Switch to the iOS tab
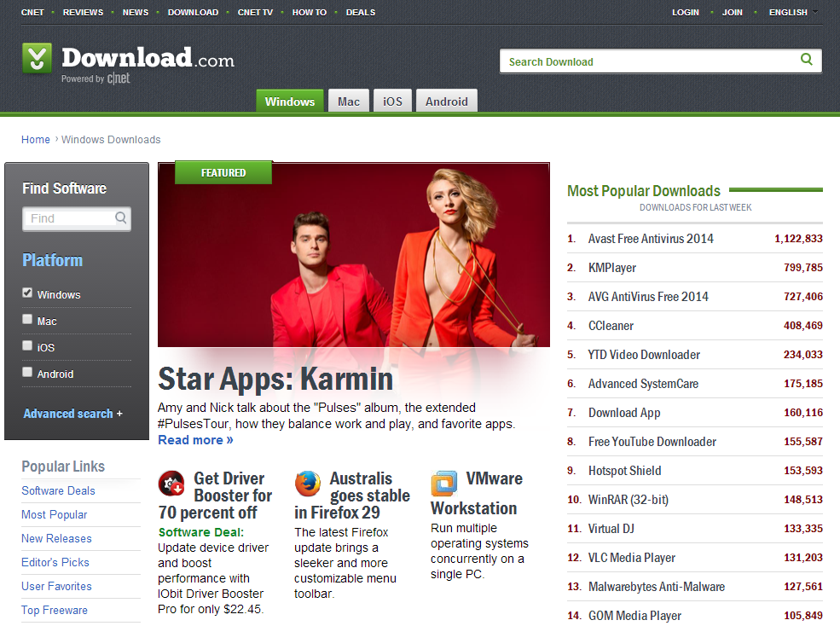The height and width of the screenshot is (626, 840). 392,101
